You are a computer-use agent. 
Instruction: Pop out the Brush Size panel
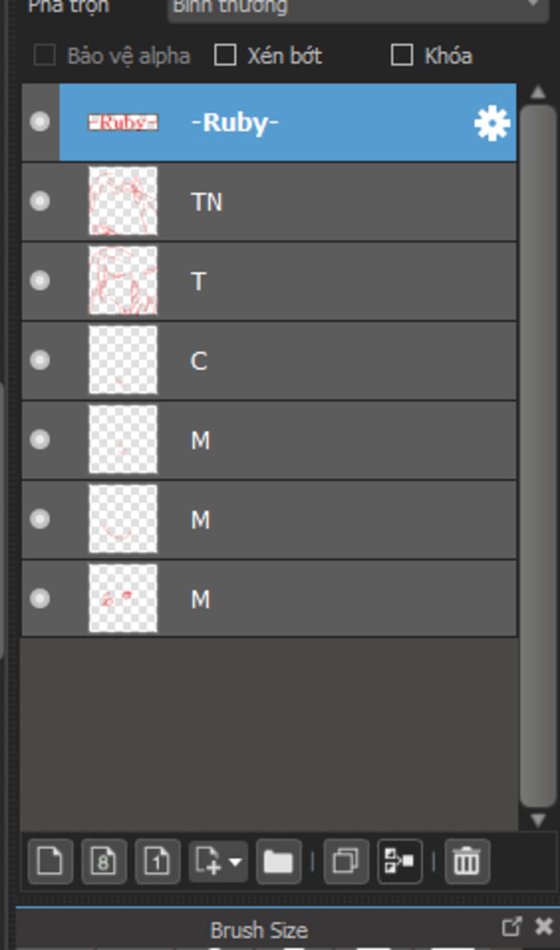[x=511, y=926]
